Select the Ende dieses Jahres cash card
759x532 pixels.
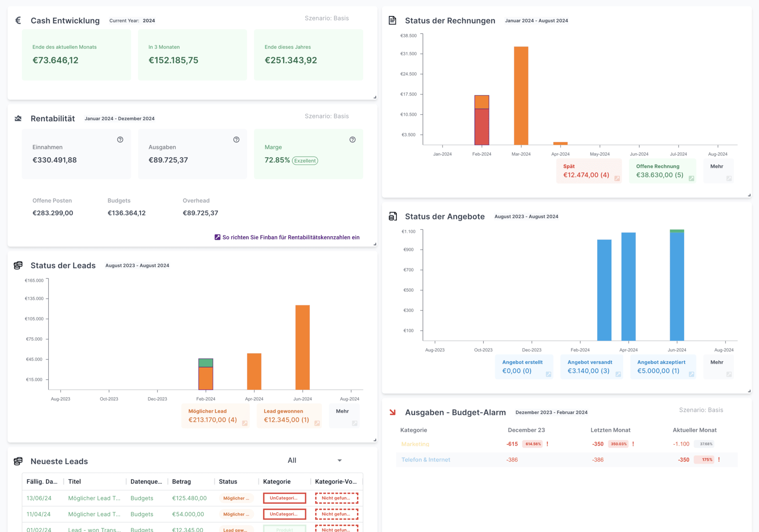pyautogui.click(x=308, y=55)
